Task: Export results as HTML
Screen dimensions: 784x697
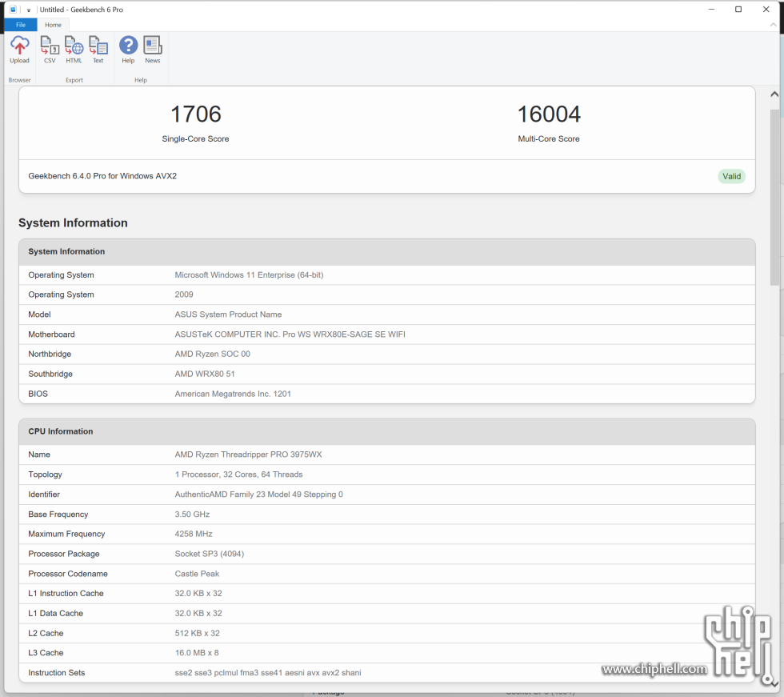Action: point(74,50)
